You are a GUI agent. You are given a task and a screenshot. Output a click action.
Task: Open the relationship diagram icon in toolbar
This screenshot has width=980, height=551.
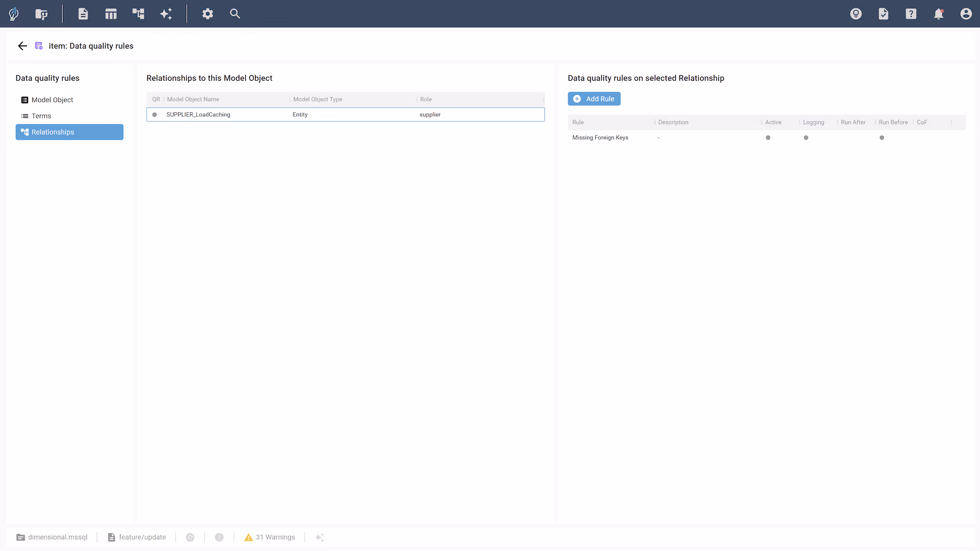138,14
